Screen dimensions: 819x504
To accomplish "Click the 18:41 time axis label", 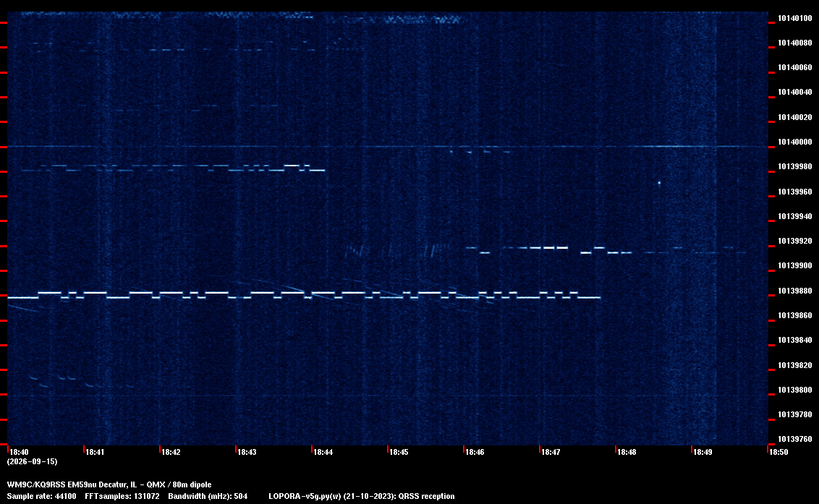I will 95,452.
